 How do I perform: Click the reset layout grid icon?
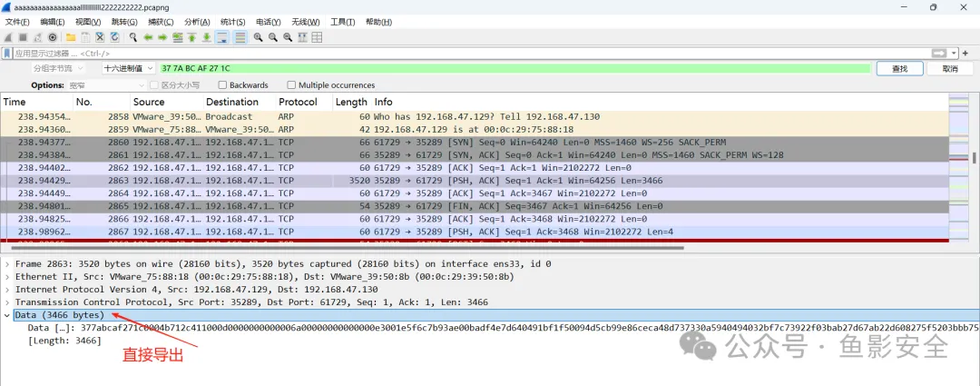pyautogui.click(x=317, y=37)
